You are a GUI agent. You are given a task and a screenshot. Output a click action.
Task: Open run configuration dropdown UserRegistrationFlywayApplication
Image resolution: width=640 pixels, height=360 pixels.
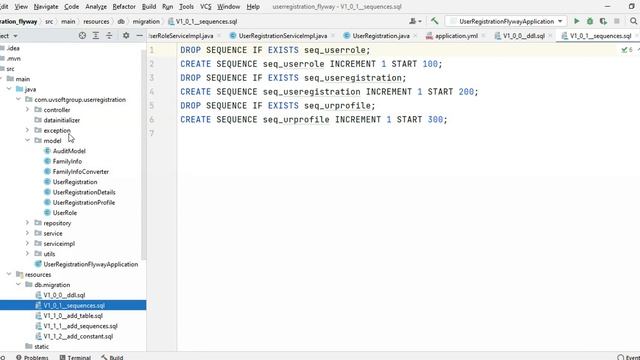pos(506,21)
